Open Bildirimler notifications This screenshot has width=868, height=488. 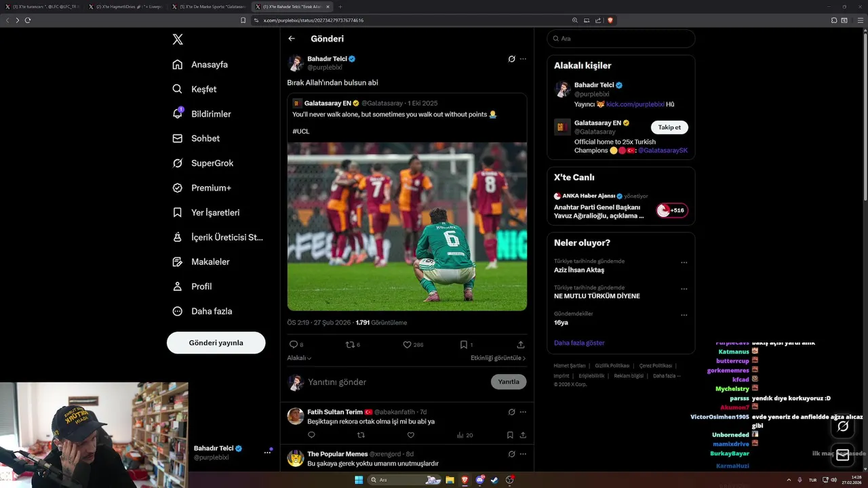click(201, 114)
